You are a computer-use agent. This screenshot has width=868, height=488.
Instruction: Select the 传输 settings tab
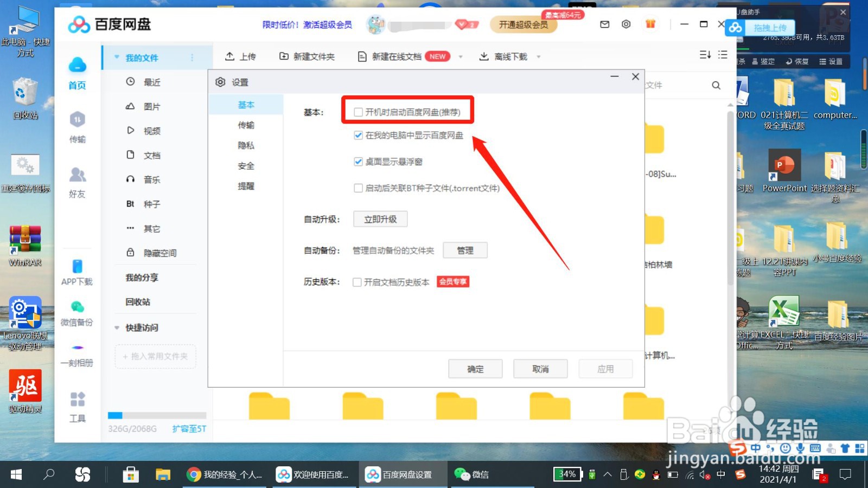click(246, 125)
